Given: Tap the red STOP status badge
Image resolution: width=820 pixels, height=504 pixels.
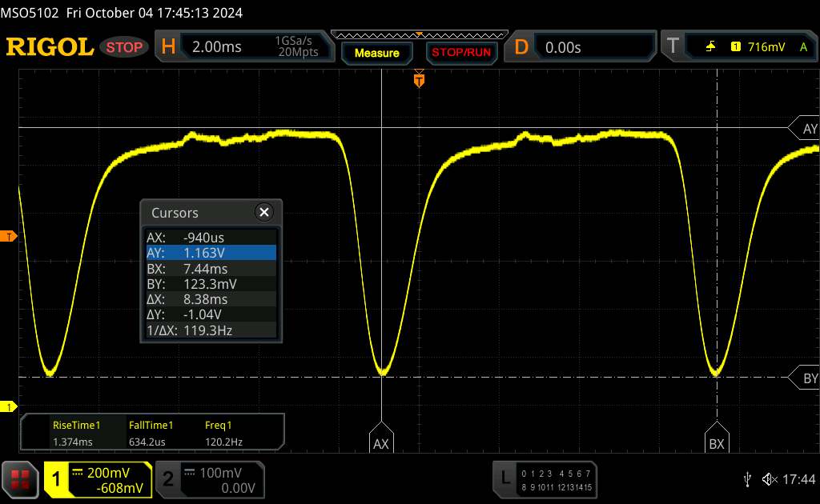Looking at the screenshot, I should coord(124,47).
